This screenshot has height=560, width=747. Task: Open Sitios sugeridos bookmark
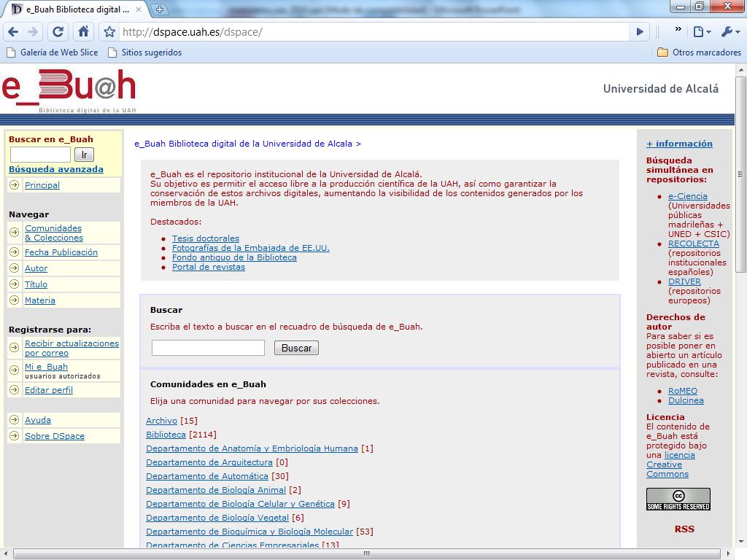point(145,52)
